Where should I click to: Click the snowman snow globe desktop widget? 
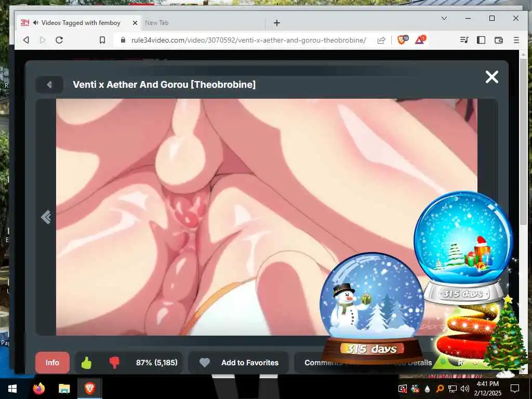371,307
